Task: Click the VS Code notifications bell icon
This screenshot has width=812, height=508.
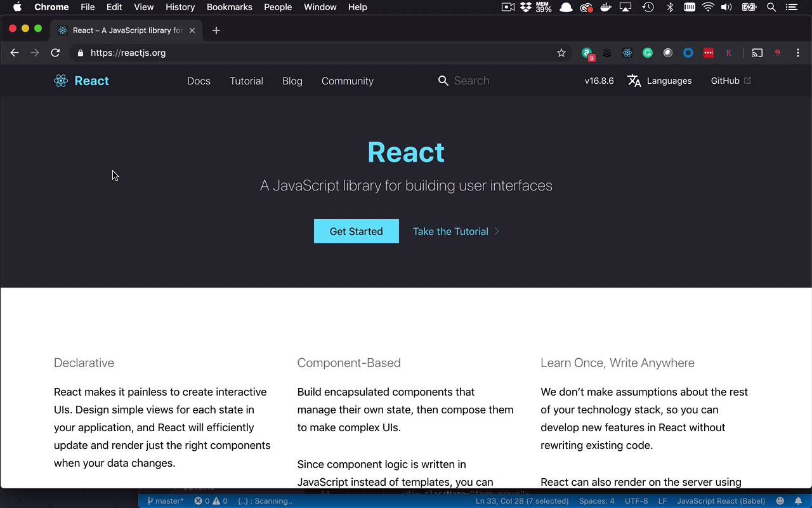Action: coord(798,501)
